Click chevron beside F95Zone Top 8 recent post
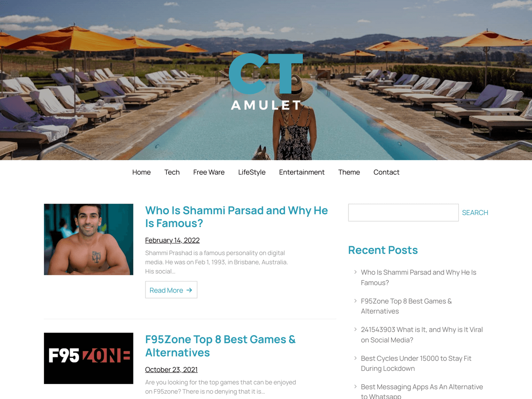Screen dimensions: 532x399 tap(356, 301)
